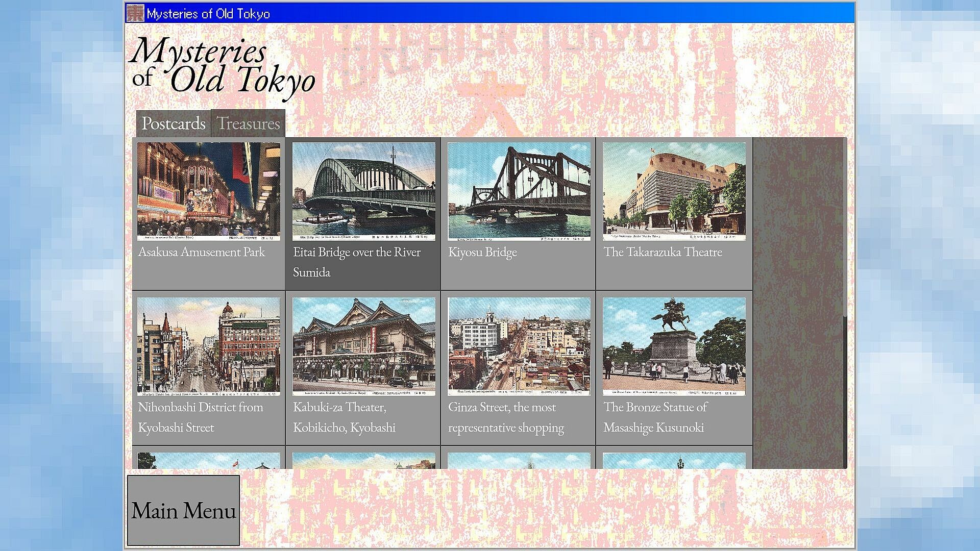The width and height of the screenshot is (980, 551).
Task: View the Takarazuka Theatre postcard
Action: (x=674, y=191)
